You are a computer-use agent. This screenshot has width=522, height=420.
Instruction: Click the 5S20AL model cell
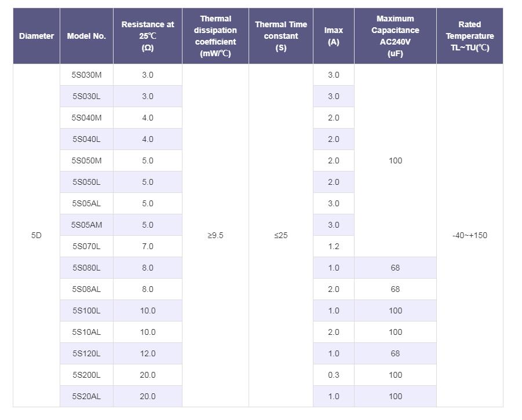(x=86, y=396)
